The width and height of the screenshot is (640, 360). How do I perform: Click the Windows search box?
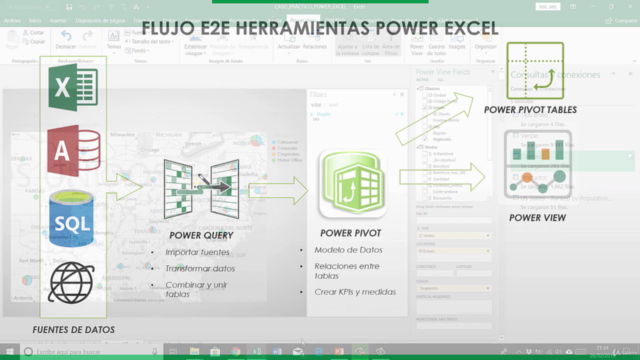tap(92, 351)
